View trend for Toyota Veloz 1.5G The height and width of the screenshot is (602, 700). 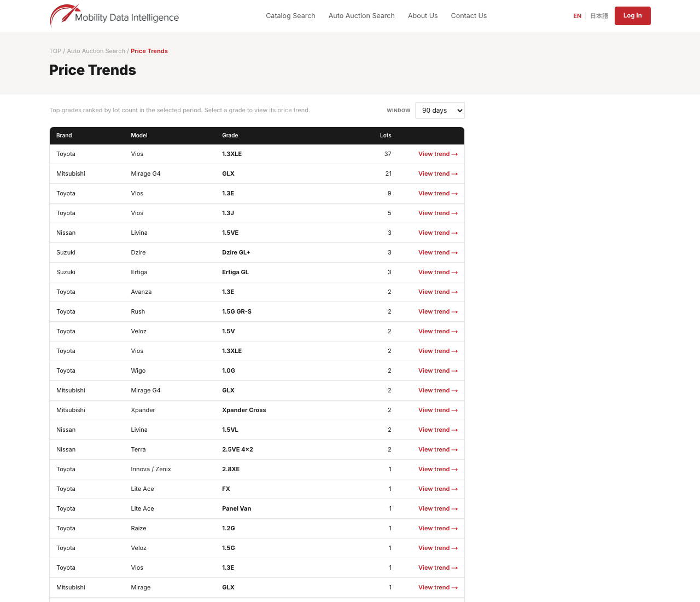[438, 548]
